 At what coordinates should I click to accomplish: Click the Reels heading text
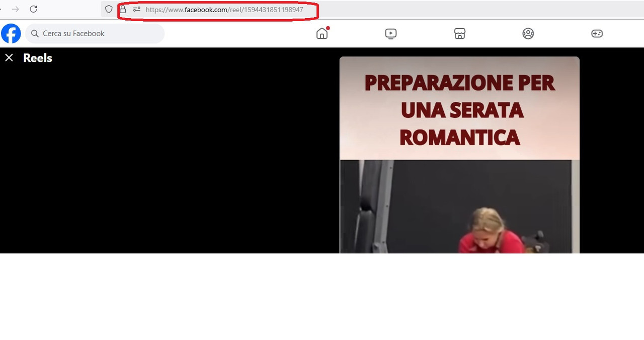tap(38, 58)
